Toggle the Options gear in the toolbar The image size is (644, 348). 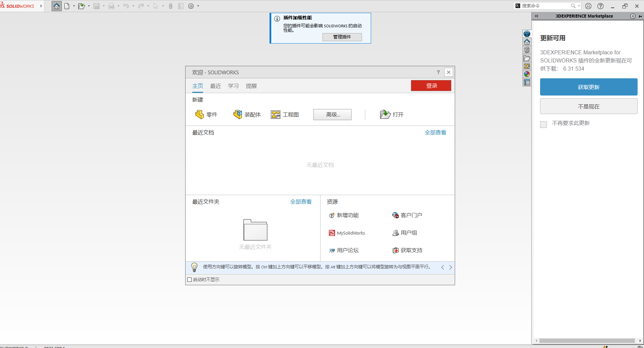pyautogui.click(x=191, y=6)
